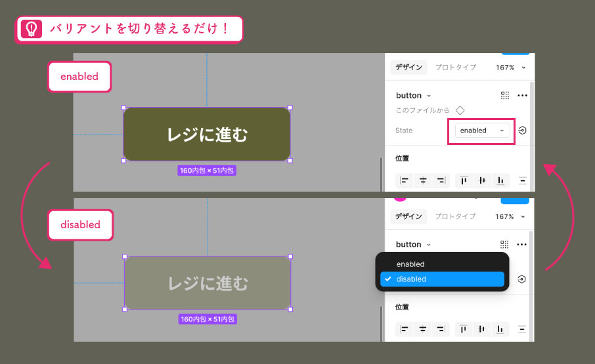Open 167% zoom dropdown in lower screenshot
The height and width of the screenshot is (364, 595).
[x=510, y=216]
